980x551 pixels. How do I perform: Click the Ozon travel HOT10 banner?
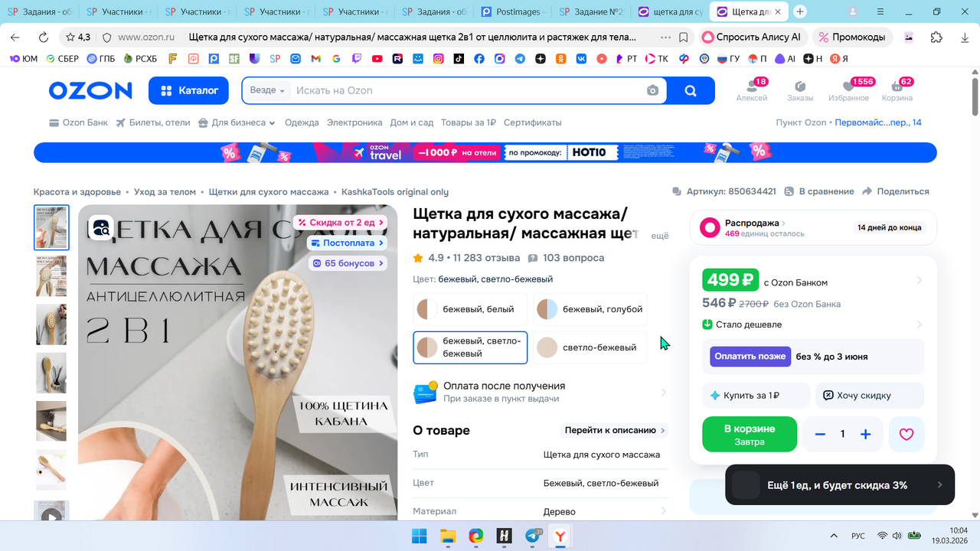485,152
